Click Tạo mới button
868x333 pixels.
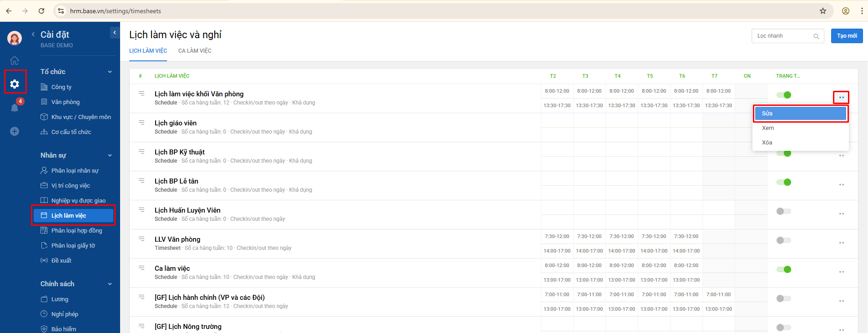click(x=847, y=36)
